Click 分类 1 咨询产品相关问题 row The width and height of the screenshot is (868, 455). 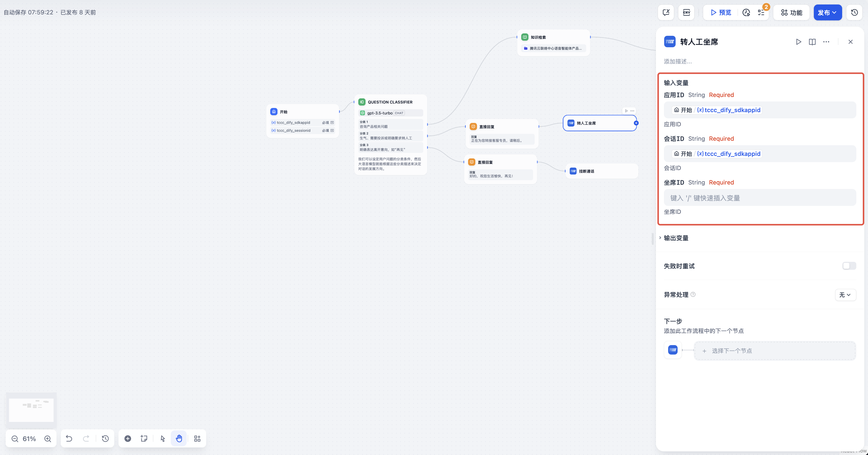click(x=391, y=124)
